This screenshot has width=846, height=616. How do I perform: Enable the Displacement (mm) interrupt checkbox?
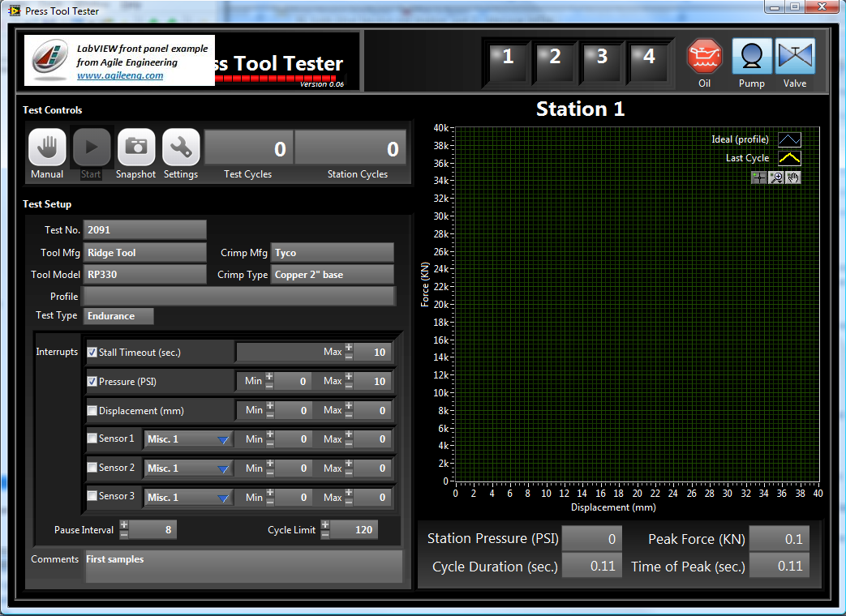point(92,411)
